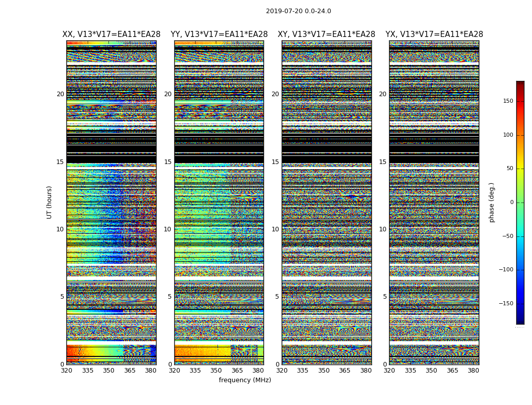Click the 335 frequency tick under XX panel
Viewport: 532px width, 405px height.
tap(88, 371)
